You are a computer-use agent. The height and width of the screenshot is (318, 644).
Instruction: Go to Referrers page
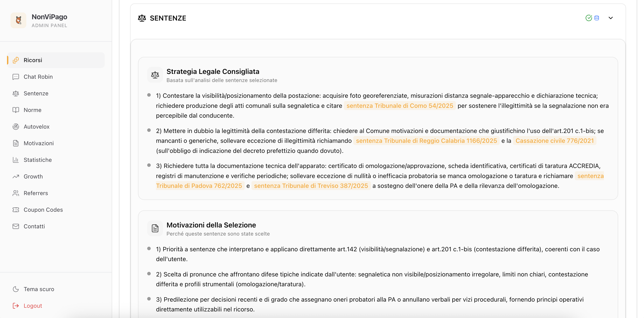coord(36,193)
